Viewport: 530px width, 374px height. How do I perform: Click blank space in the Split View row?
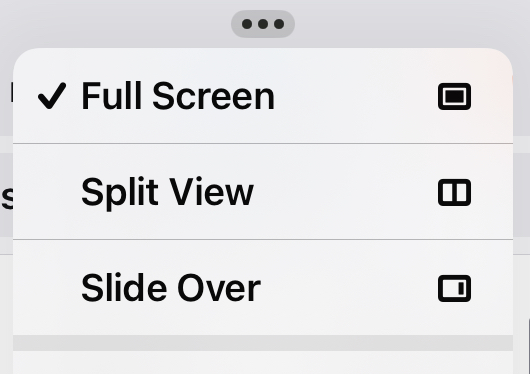pos(345,192)
